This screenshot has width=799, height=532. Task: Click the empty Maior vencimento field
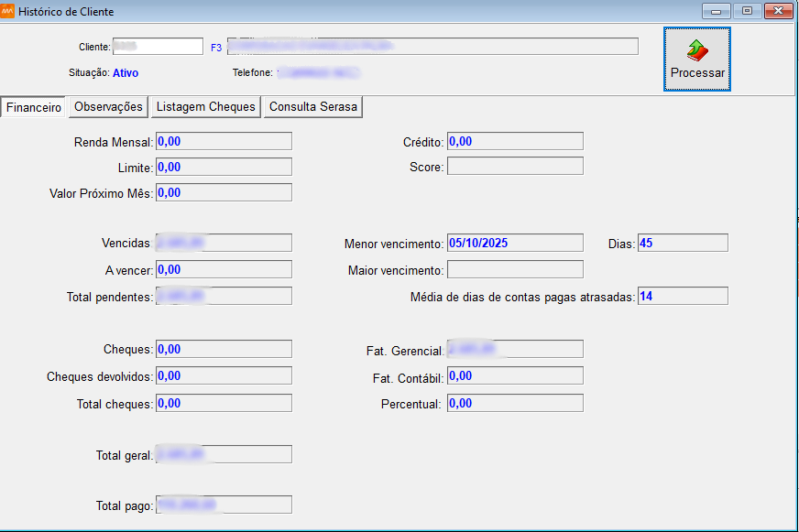click(515, 269)
